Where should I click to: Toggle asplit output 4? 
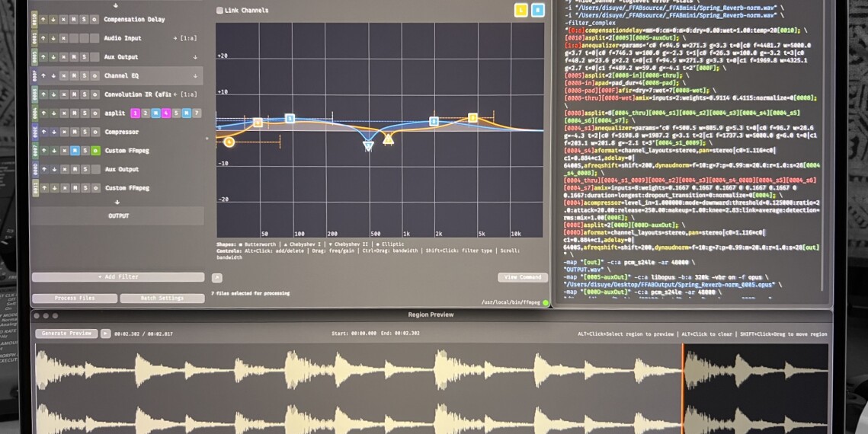pos(166,113)
